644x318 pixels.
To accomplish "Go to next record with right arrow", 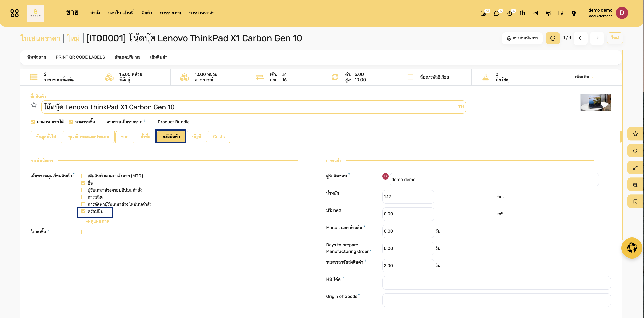I will click(x=597, y=38).
